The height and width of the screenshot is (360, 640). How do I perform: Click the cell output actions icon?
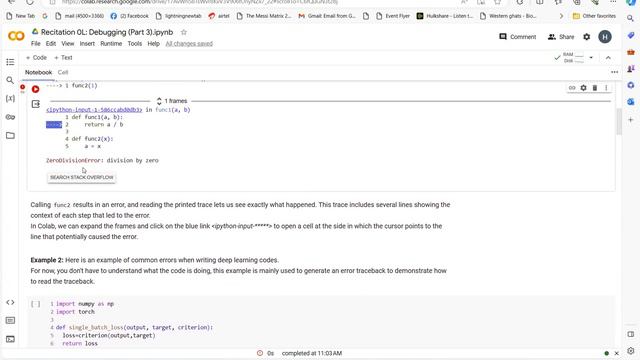point(36,104)
